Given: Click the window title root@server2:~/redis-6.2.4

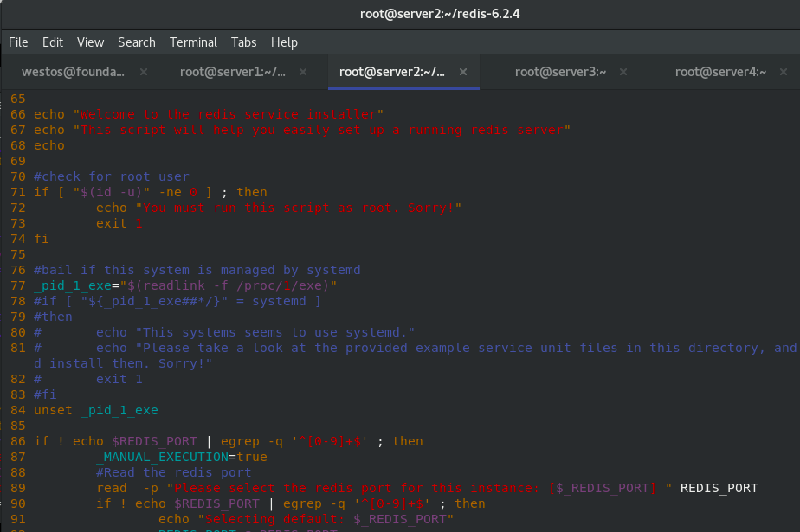Looking at the screenshot, I should coord(440,14).
